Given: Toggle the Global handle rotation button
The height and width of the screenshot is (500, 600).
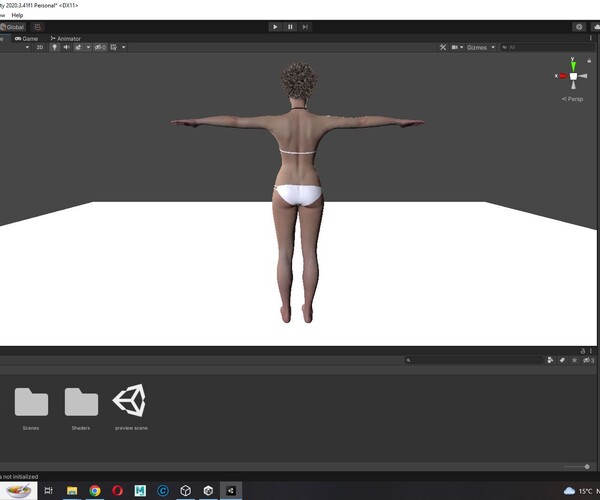Looking at the screenshot, I should [13, 27].
